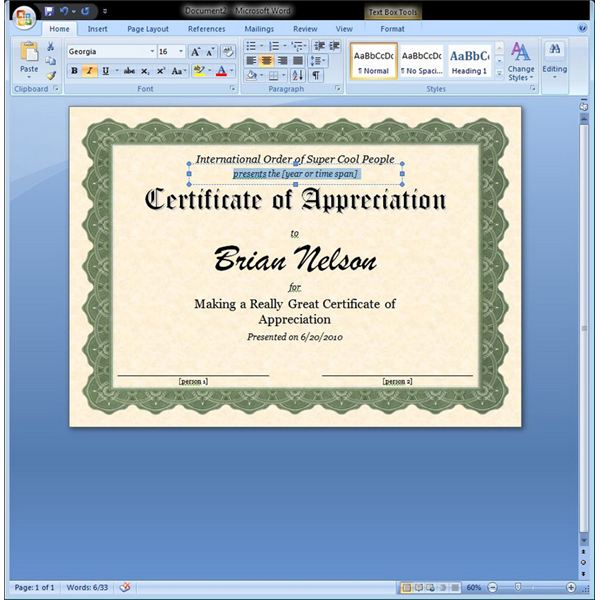Click the Editing button
The width and height of the screenshot is (600, 600).
click(x=554, y=60)
